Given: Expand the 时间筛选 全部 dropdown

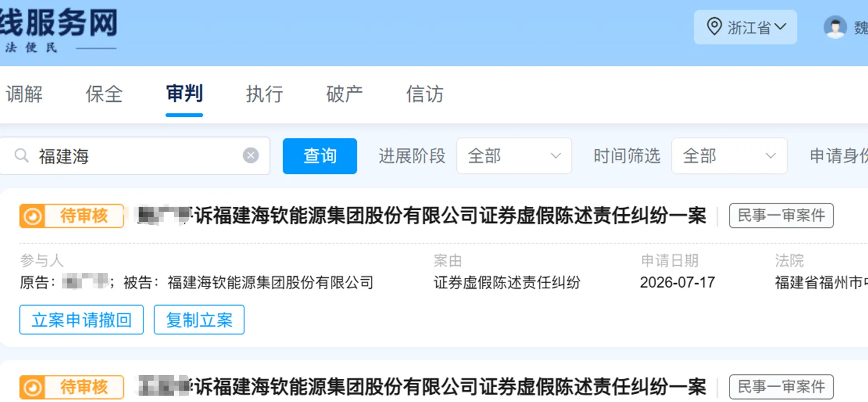Looking at the screenshot, I should point(729,156).
